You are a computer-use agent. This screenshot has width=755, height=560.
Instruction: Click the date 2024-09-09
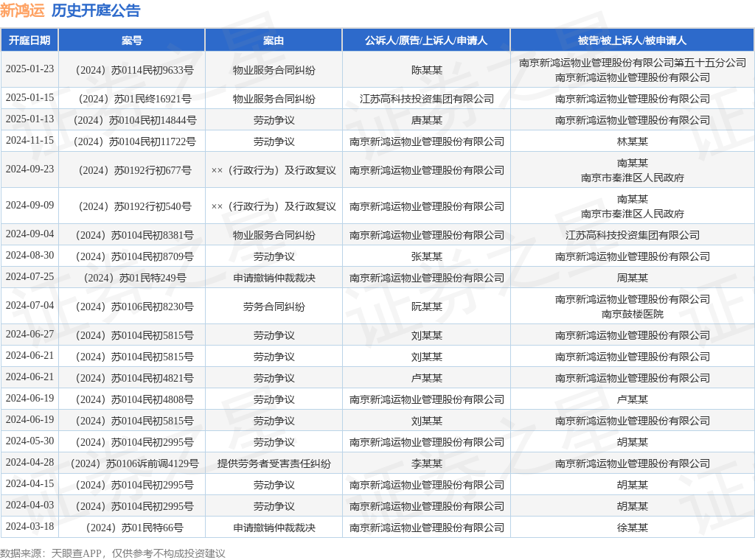(29, 205)
